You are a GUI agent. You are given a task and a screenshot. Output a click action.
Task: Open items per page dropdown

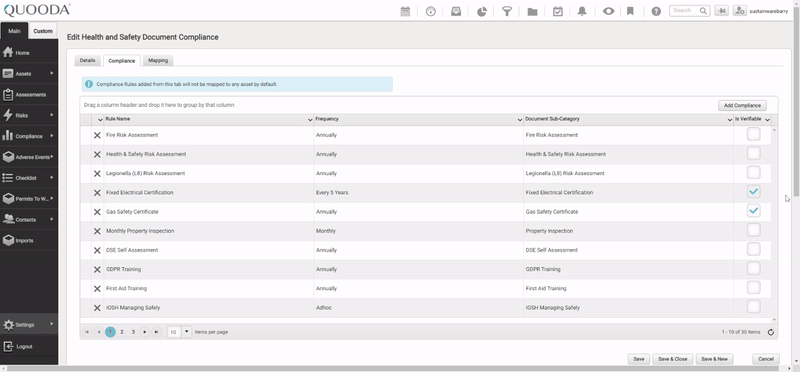coord(187,332)
